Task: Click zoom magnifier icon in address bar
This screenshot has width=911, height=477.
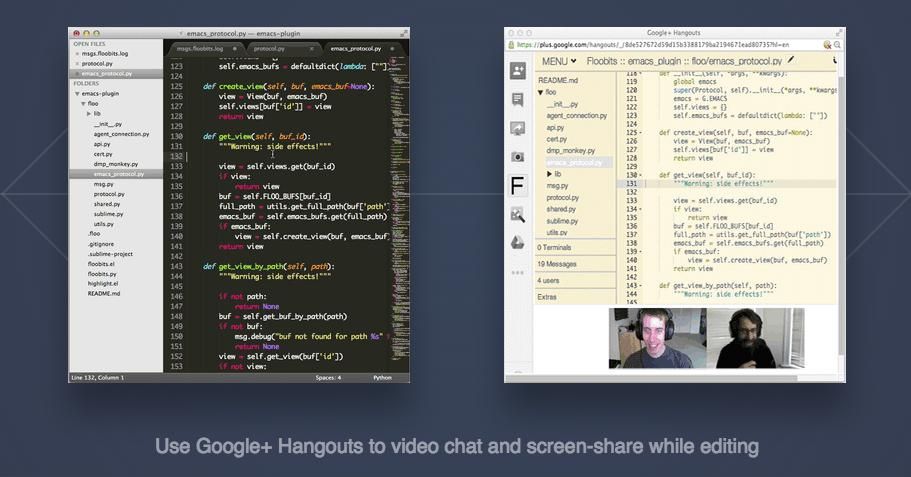Action: 837,45
